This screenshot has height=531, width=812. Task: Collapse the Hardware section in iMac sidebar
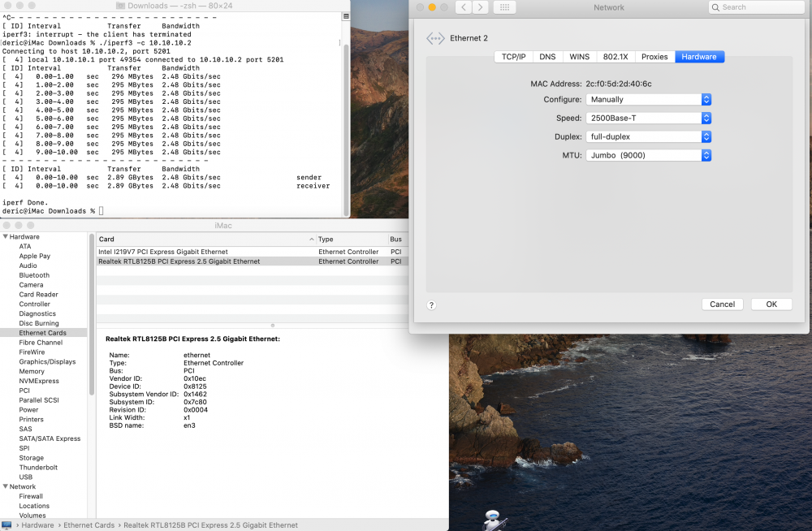(x=5, y=237)
